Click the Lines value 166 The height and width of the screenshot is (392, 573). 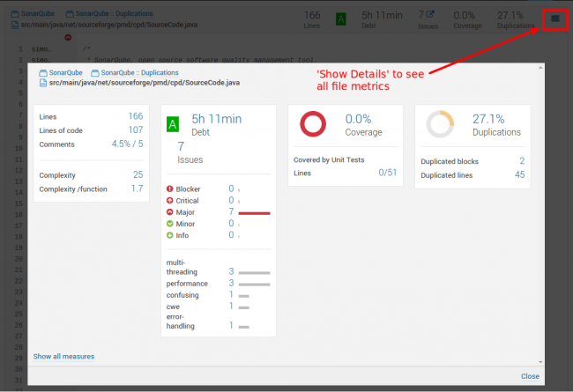(x=136, y=116)
